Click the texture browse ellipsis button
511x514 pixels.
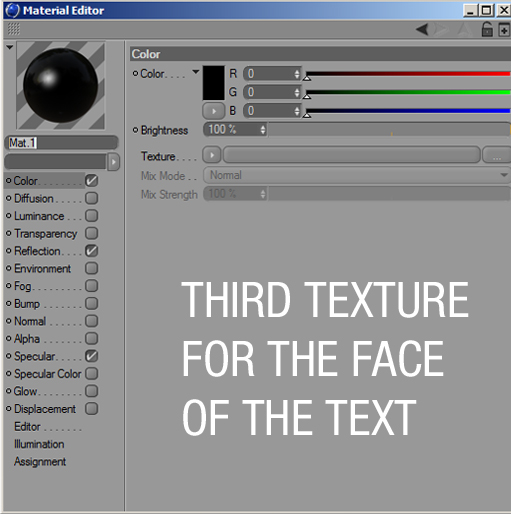pyautogui.click(x=497, y=155)
